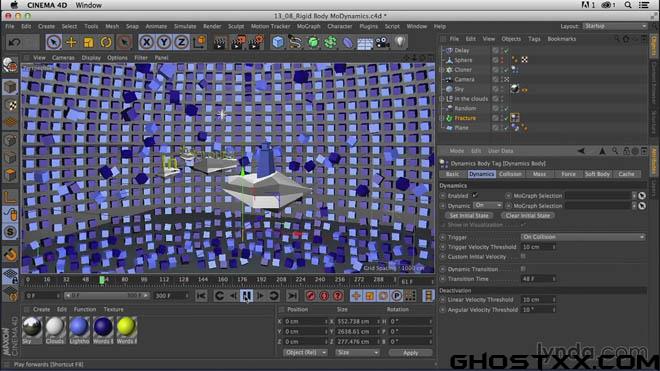Screen dimensions: 660x371
Task: Click the Make Editable icon
Action: click(x=10, y=64)
